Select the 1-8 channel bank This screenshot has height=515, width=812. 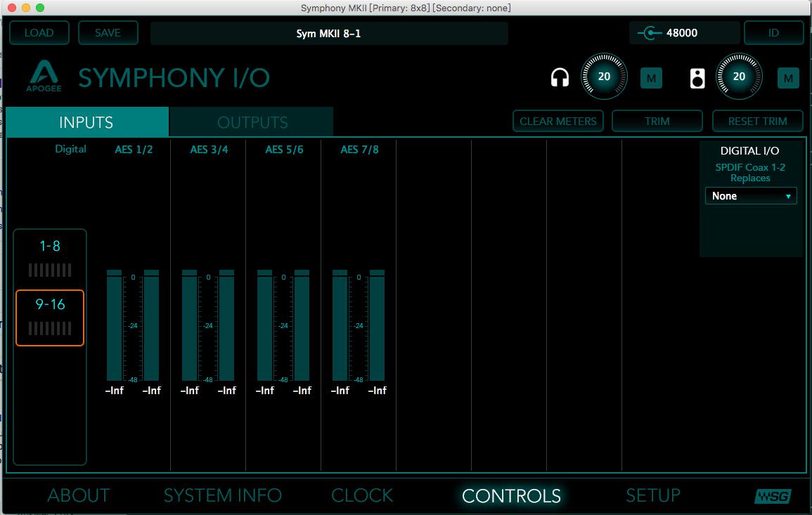coord(50,257)
